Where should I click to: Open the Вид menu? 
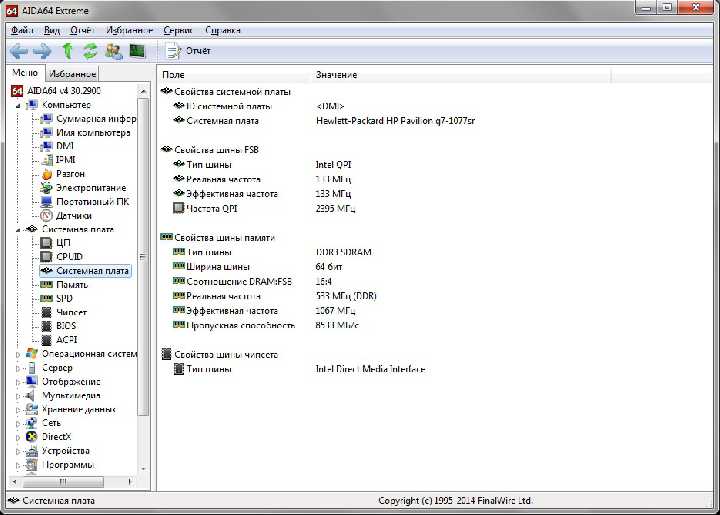tap(52, 30)
